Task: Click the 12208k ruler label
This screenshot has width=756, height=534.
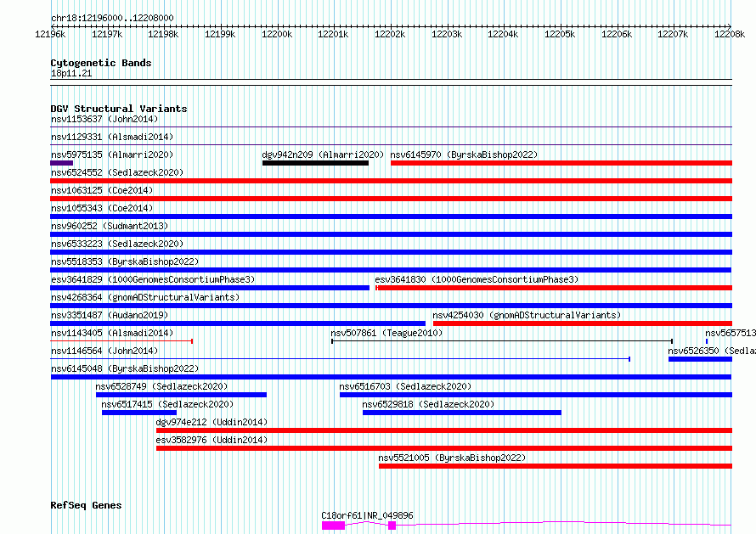Action: pyautogui.click(x=730, y=34)
